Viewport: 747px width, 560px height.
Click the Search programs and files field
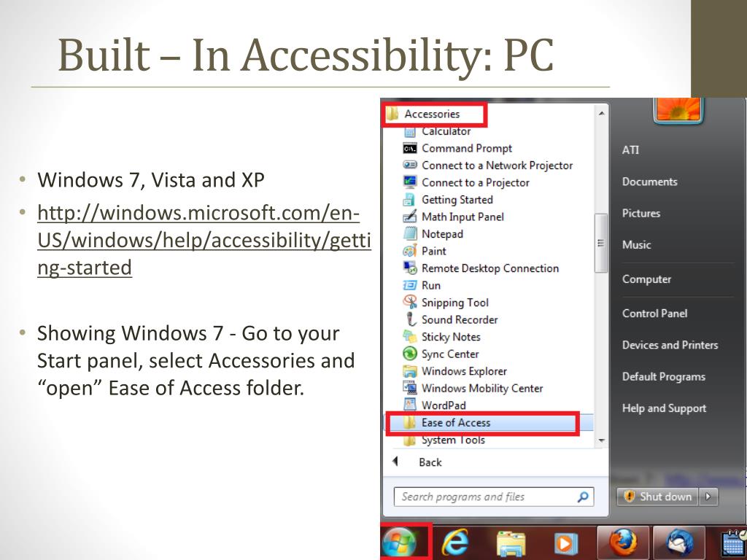(494, 497)
